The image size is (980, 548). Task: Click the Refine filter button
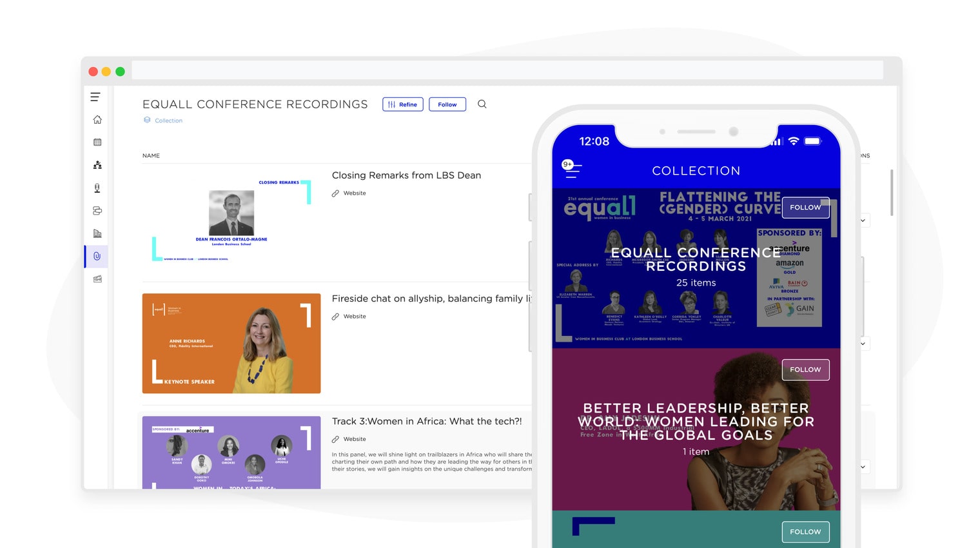tap(403, 104)
